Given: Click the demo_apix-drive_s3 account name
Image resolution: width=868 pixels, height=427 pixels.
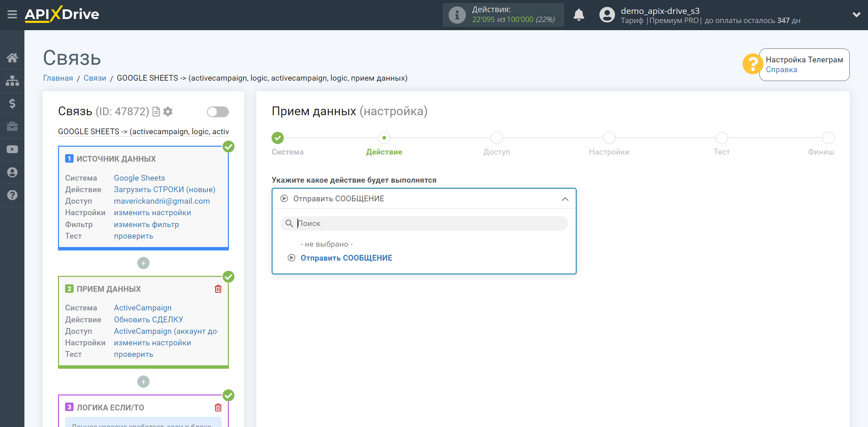Looking at the screenshot, I should [x=660, y=11].
